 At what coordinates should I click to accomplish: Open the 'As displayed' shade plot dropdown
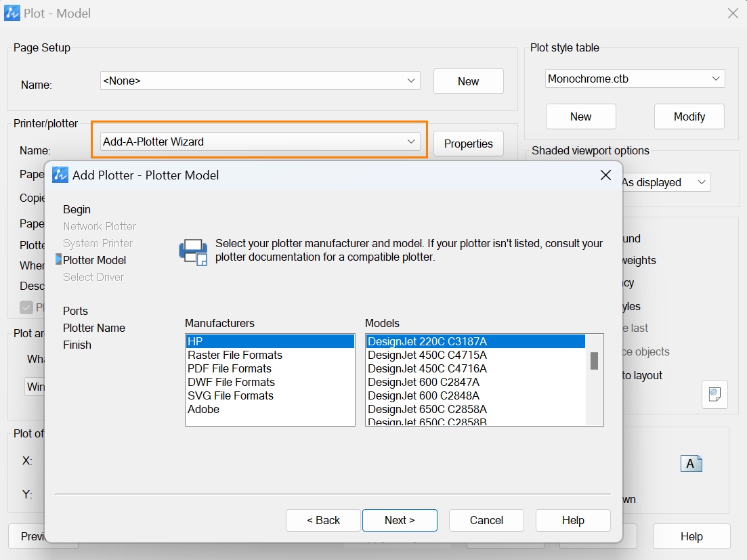click(666, 182)
